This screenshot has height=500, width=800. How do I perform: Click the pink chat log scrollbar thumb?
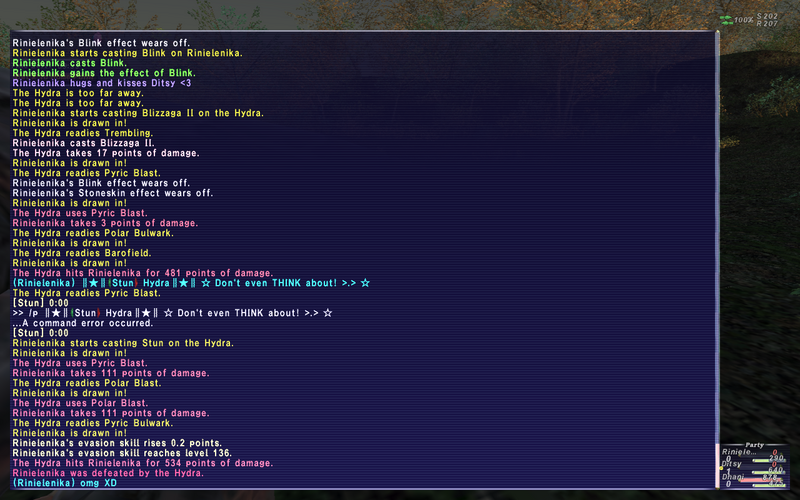(x=717, y=466)
